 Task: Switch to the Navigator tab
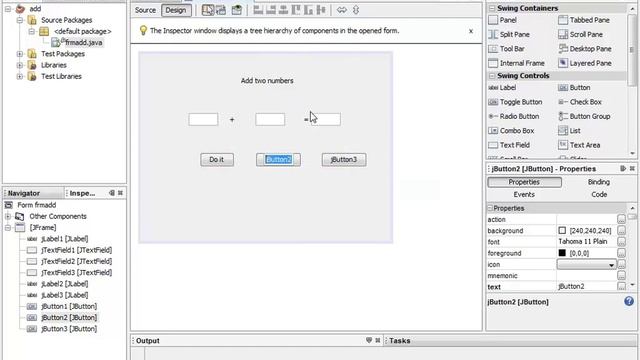tap(24, 193)
